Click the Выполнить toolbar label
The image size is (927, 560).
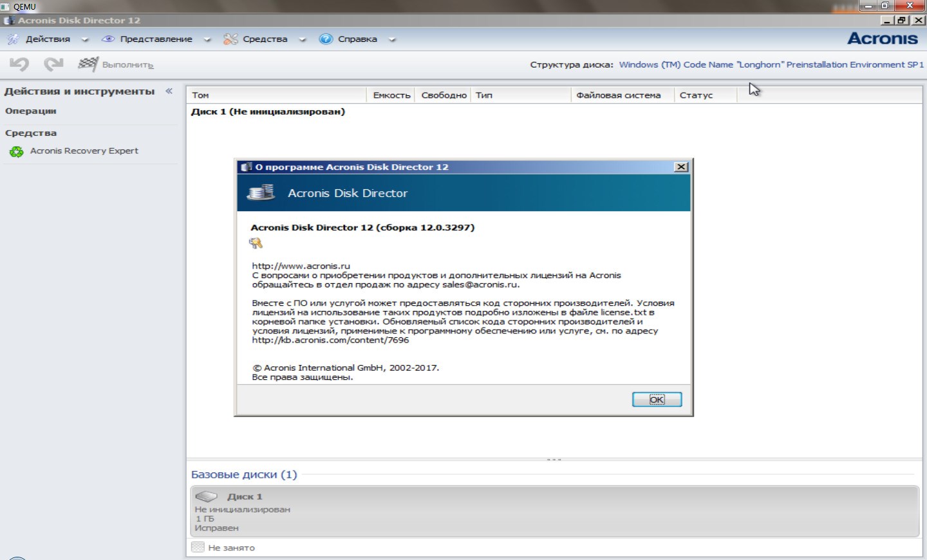pos(127,65)
